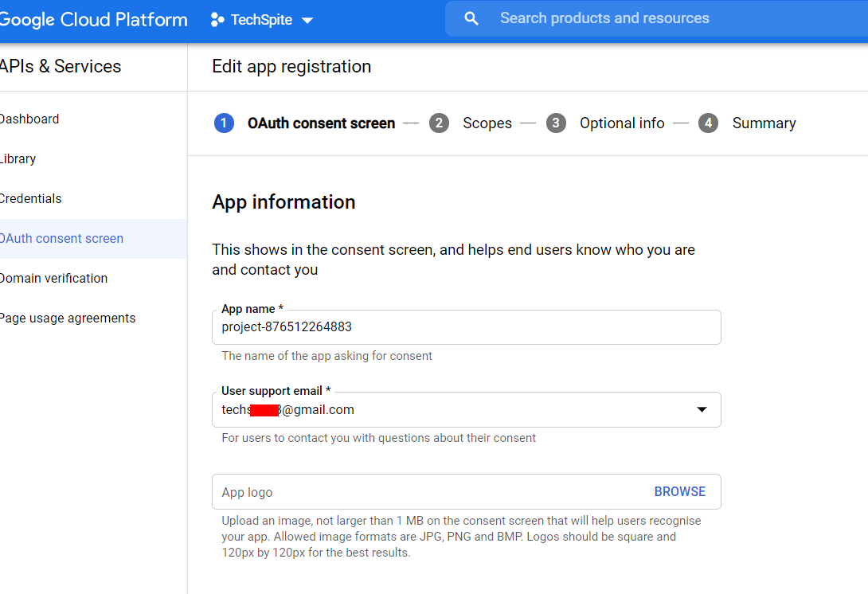This screenshot has height=594, width=868.
Task: Open Dashboard in the sidebar
Action: (29, 119)
